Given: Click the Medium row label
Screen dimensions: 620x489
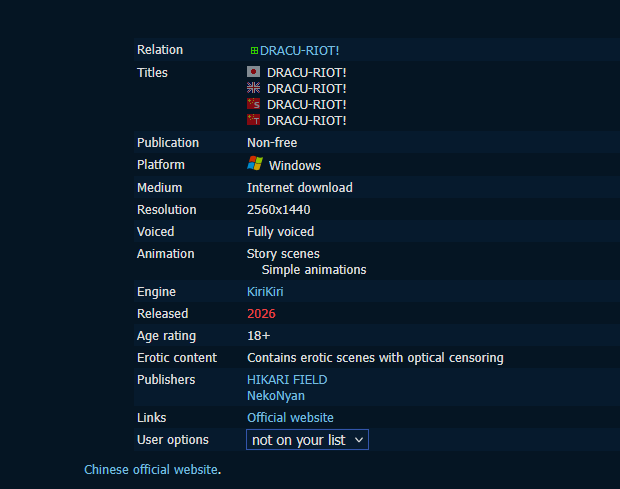Looking at the screenshot, I should coord(160,188).
